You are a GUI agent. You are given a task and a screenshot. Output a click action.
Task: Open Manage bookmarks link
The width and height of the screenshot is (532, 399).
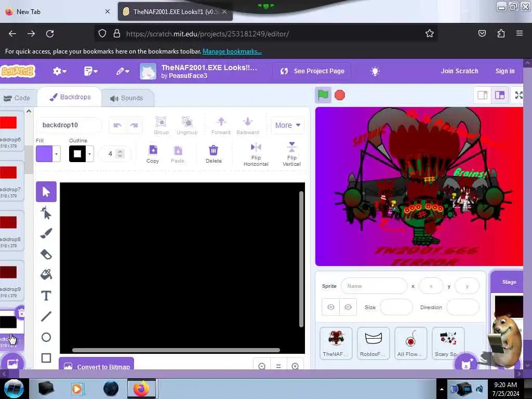[232, 51]
